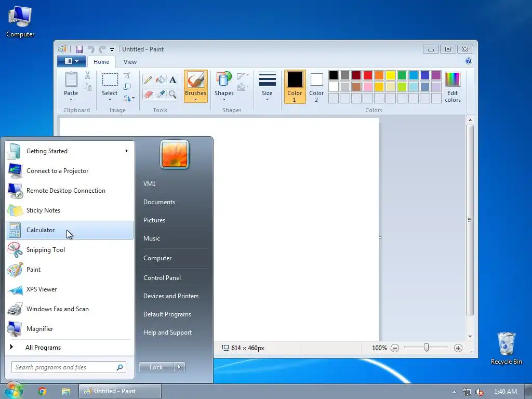Click the Lock button in Start menu

156,367
